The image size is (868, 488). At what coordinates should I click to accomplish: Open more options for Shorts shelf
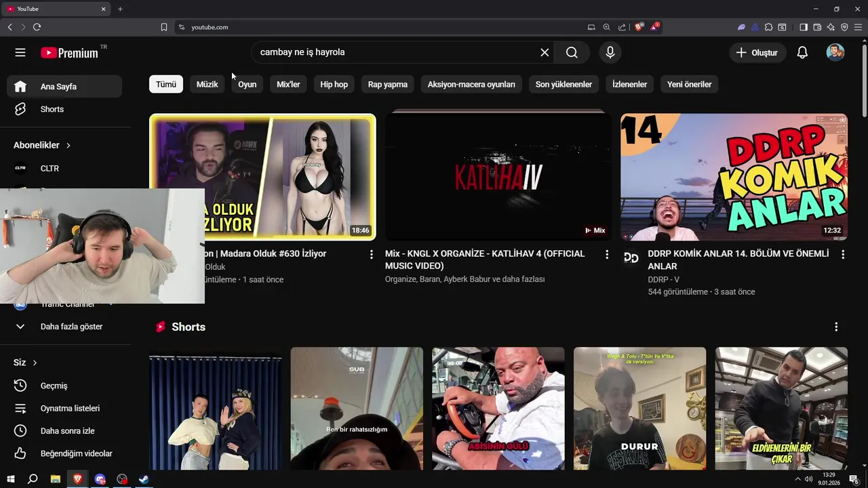point(836,327)
